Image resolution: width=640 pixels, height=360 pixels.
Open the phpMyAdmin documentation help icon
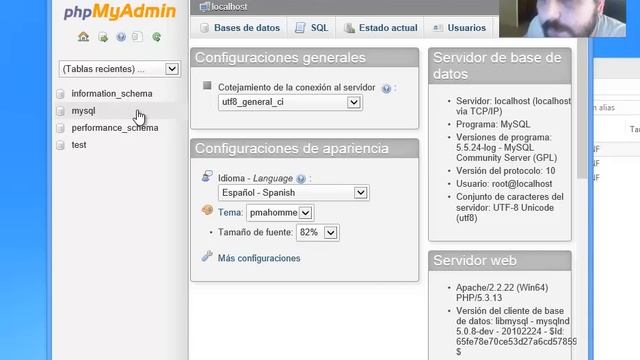(x=121, y=37)
